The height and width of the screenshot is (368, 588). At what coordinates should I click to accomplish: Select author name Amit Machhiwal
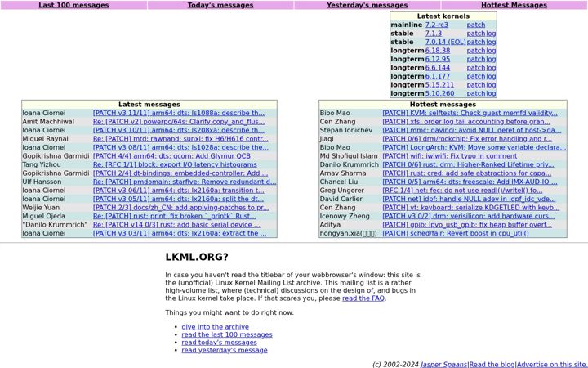pyautogui.click(x=48, y=122)
